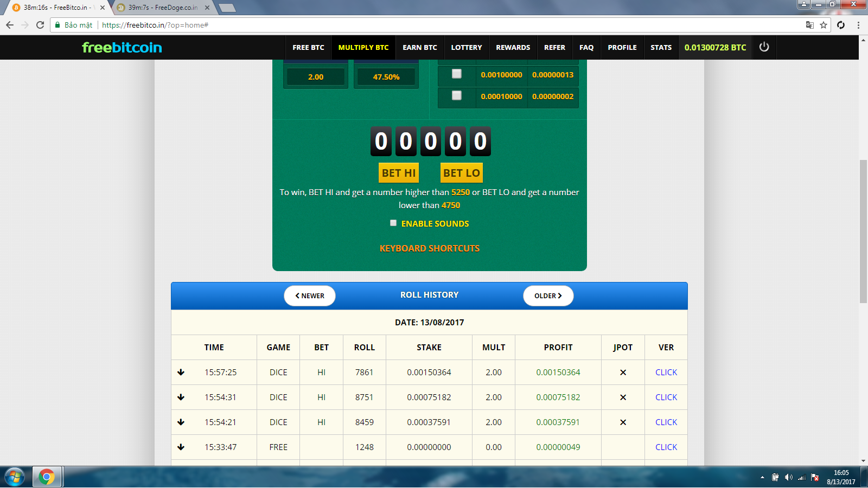Expand the 15:54:31 roll history row
The height and width of the screenshot is (488, 868).
[x=181, y=397]
